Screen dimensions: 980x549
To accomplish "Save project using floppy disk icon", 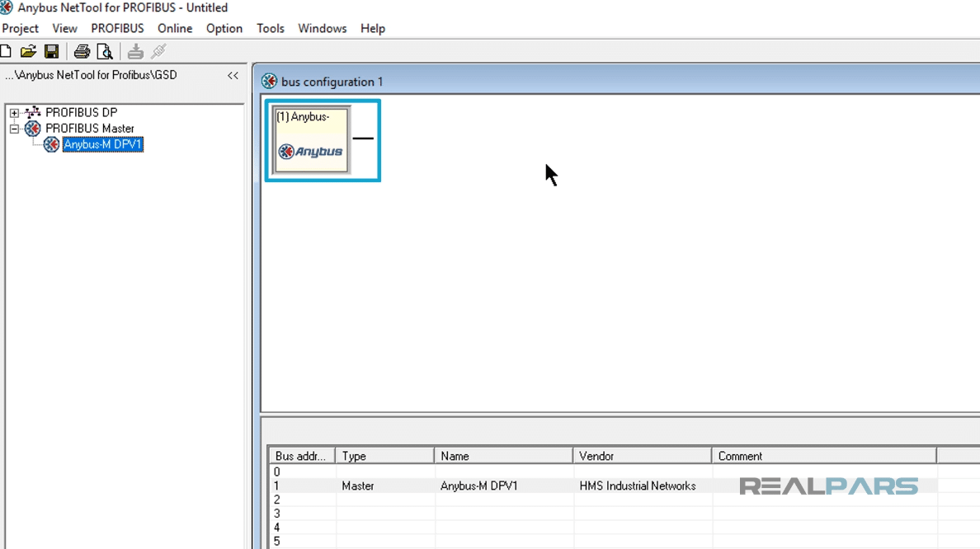I will tap(52, 52).
